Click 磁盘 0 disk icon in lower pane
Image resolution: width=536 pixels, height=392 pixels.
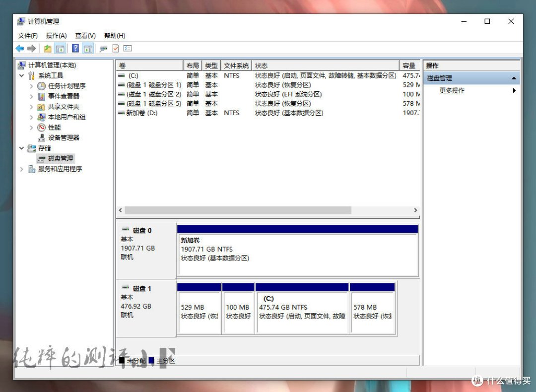126,229
